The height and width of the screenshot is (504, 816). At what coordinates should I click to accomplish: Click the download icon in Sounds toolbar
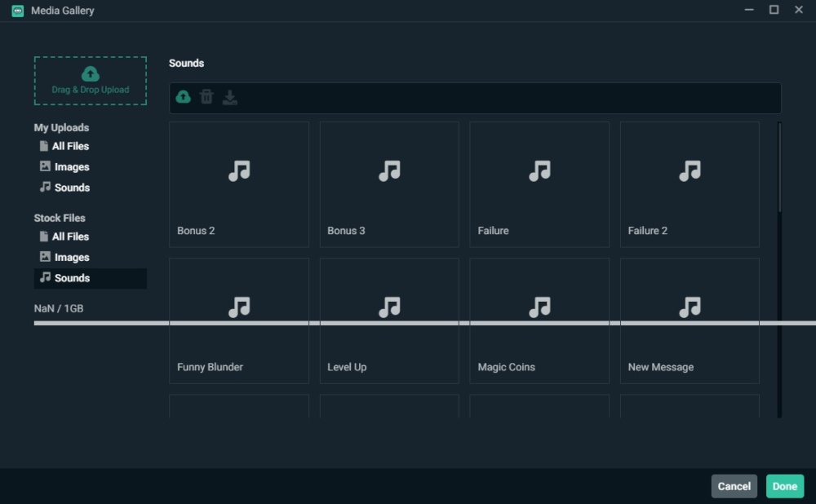[229, 97]
